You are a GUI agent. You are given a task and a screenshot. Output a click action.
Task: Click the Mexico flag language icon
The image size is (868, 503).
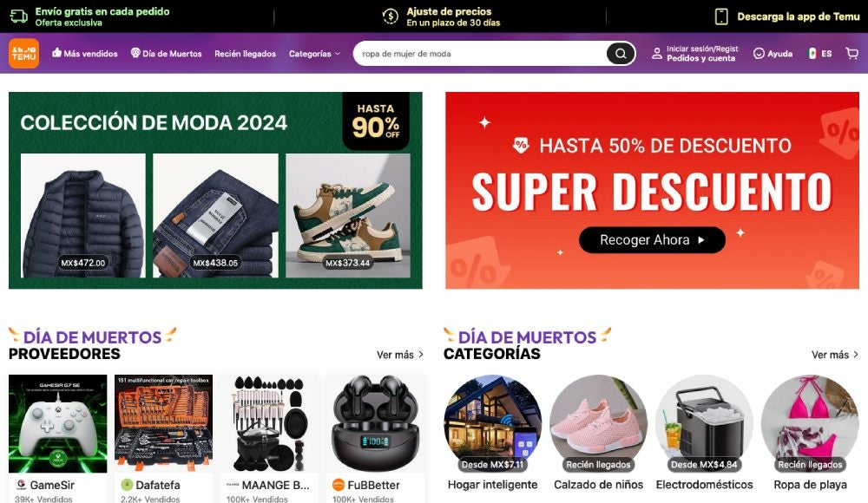pyautogui.click(x=812, y=54)
